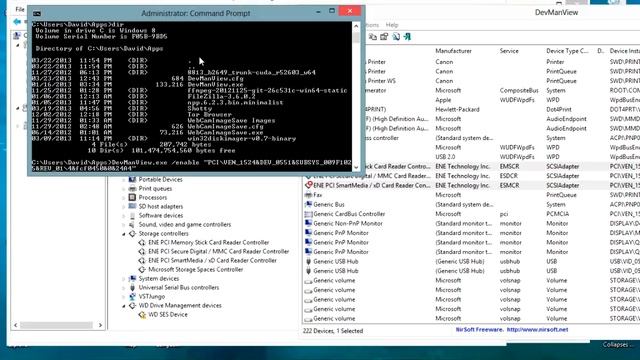The height and width of the screenshot is (360, 640).
Task: Expand the System devices node
Action: [124, 278]
